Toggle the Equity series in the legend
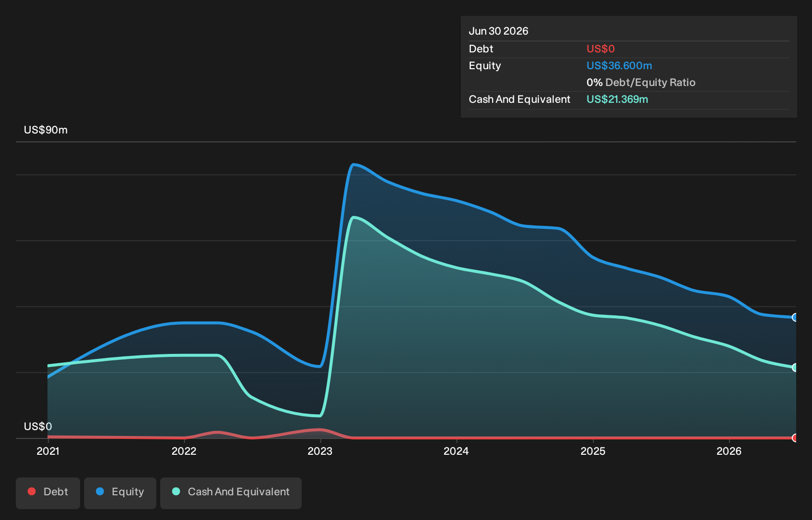Image resolution: width=812 pixels, height=520 pixels. click(x=120, y=493)
